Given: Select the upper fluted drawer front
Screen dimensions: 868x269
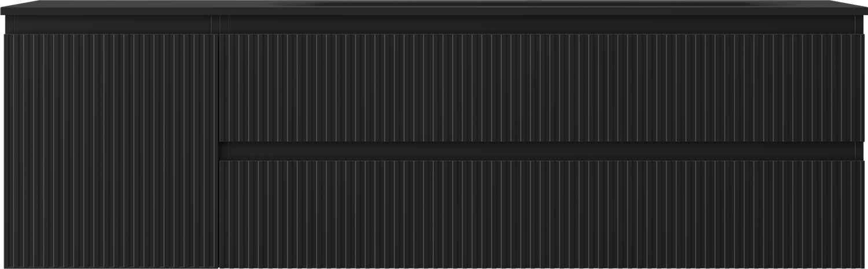Looking at the screenshot, I should pyautogui.click(x=542, y=88).
